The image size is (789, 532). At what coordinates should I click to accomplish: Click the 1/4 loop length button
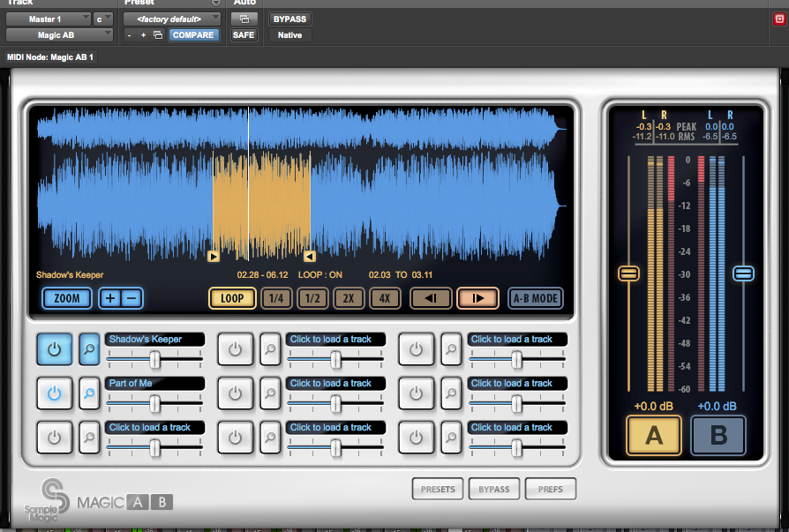pyautogui.click(x=276, y=298)
